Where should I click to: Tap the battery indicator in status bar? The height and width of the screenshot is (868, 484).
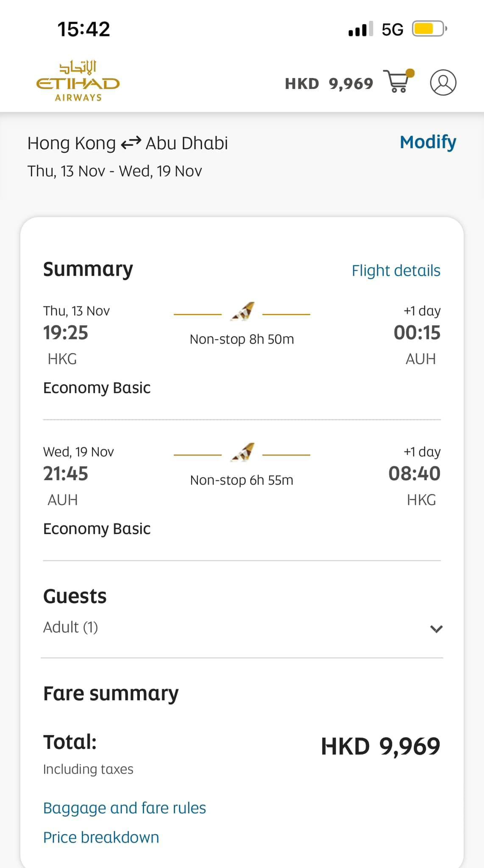click(430, 29)
